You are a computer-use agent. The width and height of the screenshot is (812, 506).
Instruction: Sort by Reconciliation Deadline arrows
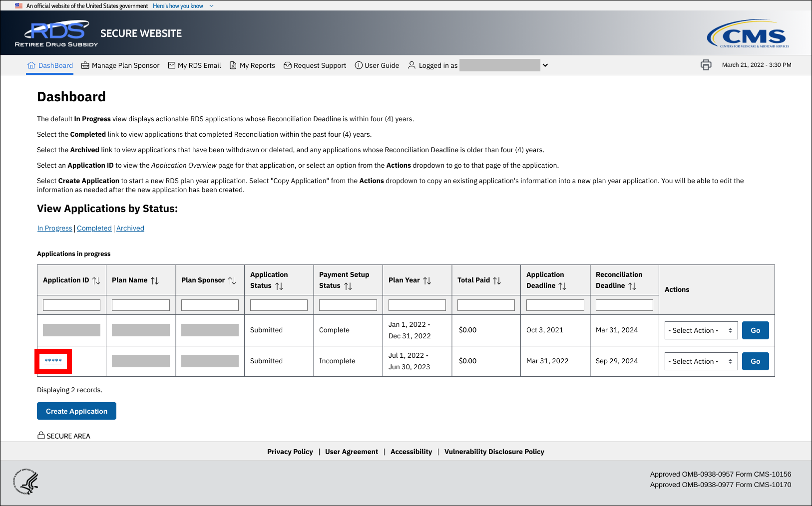[632, 286]
